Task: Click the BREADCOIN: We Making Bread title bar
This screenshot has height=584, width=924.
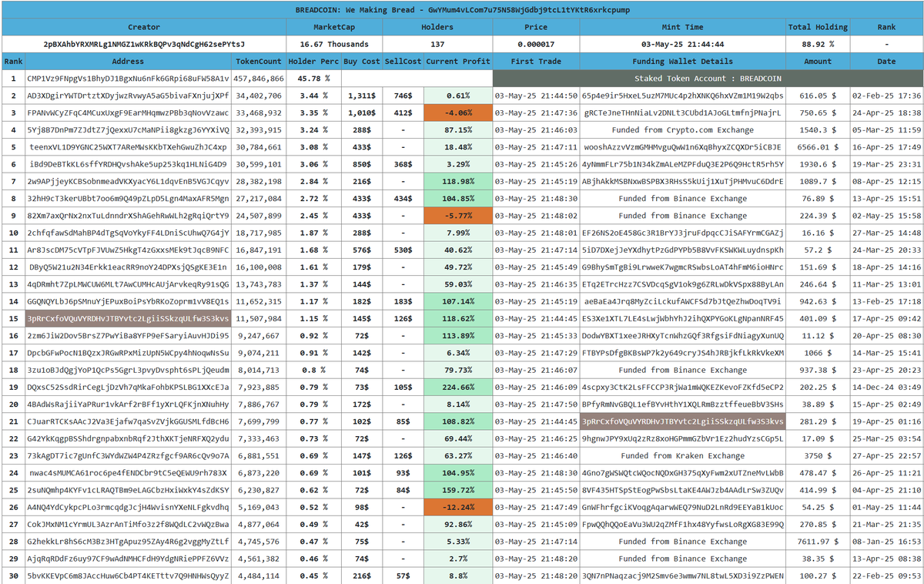Action: 462,9
